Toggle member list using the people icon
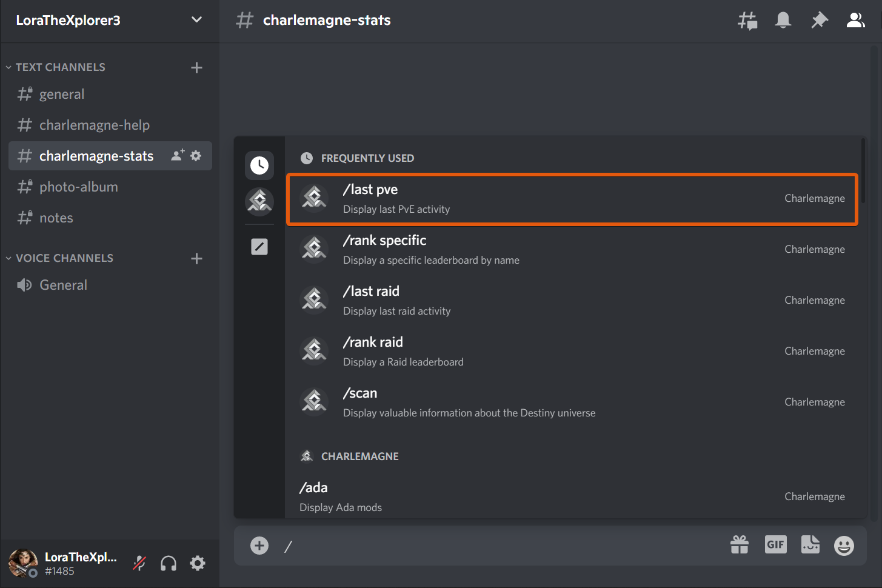The height and width of the screenshot is (588, 882). click(x=856, y=21)
